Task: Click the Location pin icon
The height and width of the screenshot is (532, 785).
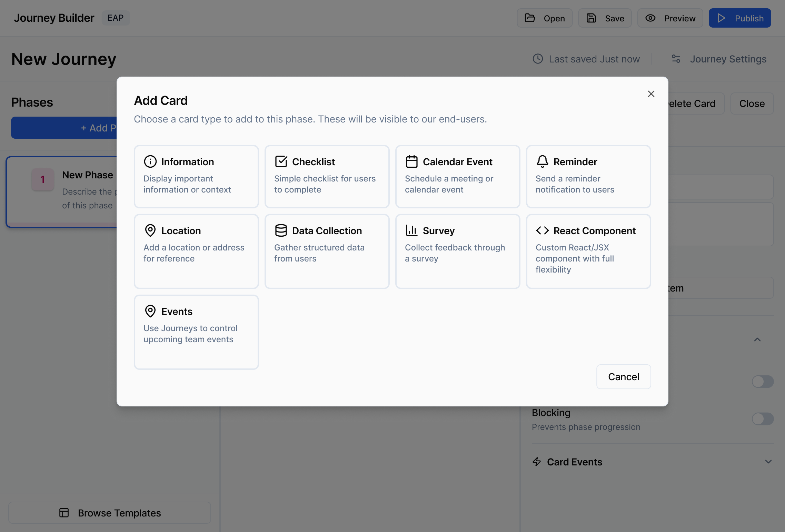Action: tap(150, 230)
